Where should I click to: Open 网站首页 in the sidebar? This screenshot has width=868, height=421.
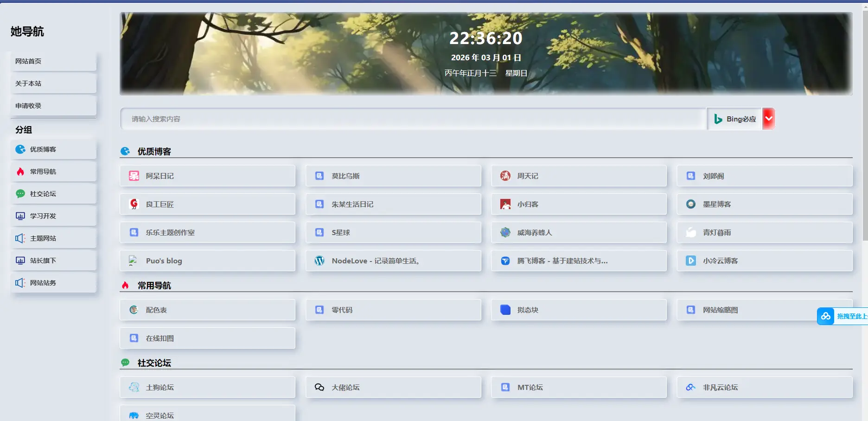(x=53, y=61)
